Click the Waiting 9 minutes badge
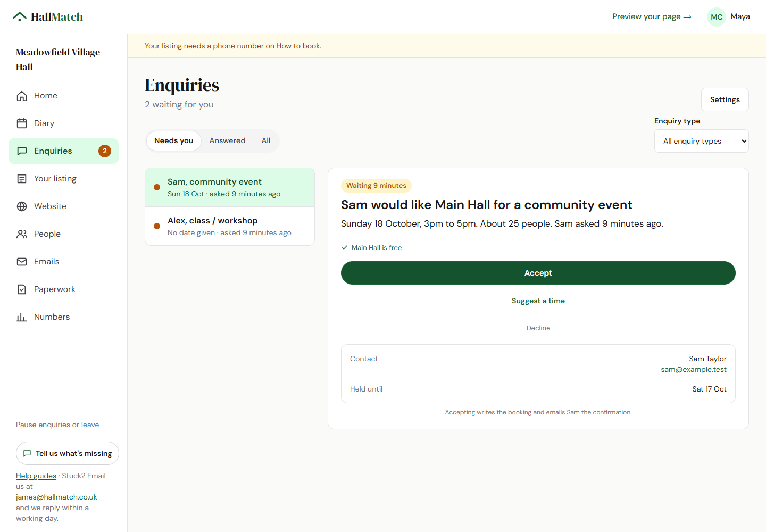Image resolution: width=766 pixels, height=532 pixels. [376, 186]
